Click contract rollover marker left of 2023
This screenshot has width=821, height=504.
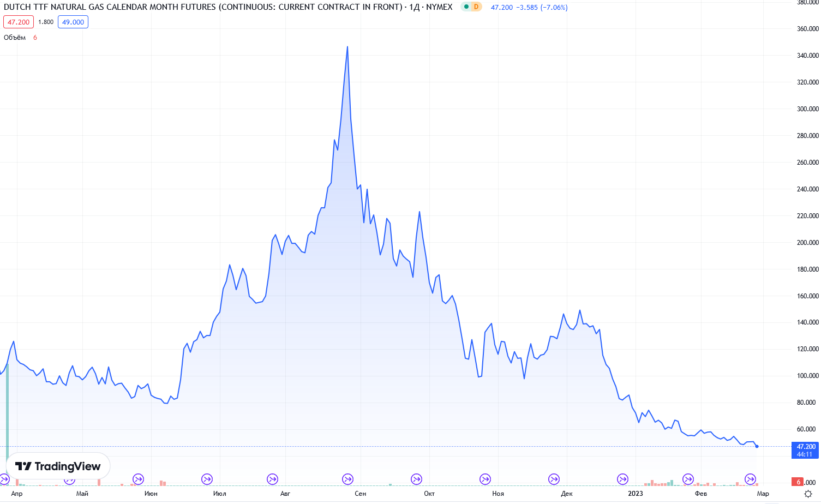click(x=622, y=479)
